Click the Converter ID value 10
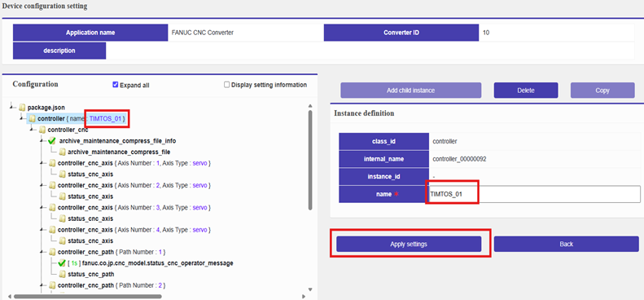Image resolution: width=644 pixels, height=300 pixels. pyautogui.click(x=486, y=33)
